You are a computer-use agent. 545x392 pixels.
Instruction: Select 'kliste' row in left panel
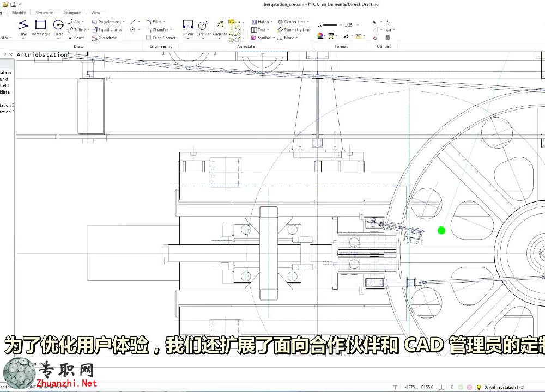pyautogui.click(x=5, y=92)
